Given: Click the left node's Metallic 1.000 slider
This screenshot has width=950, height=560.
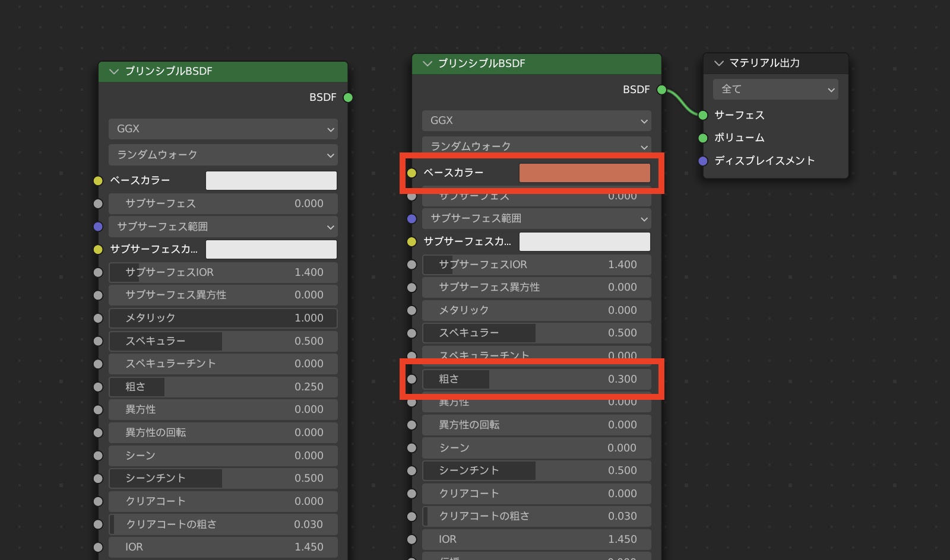Looking at the screenshot, I should [x=223, y=318].
